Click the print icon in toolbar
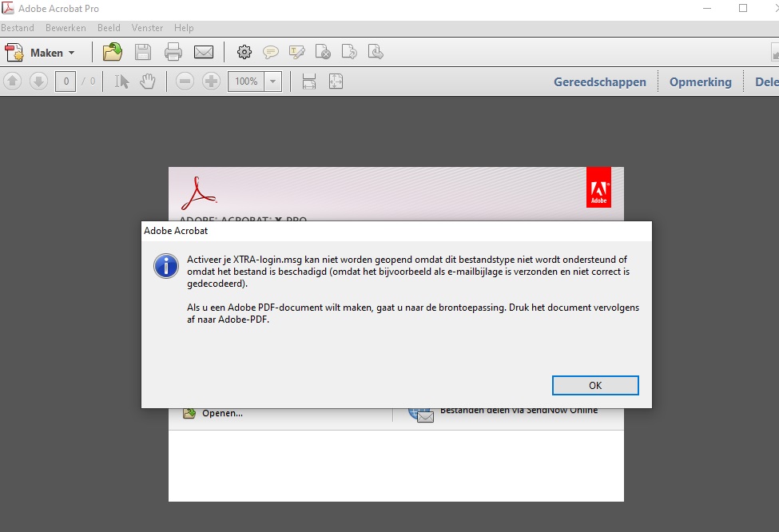779x532 pixels. (x=173, y=53)
